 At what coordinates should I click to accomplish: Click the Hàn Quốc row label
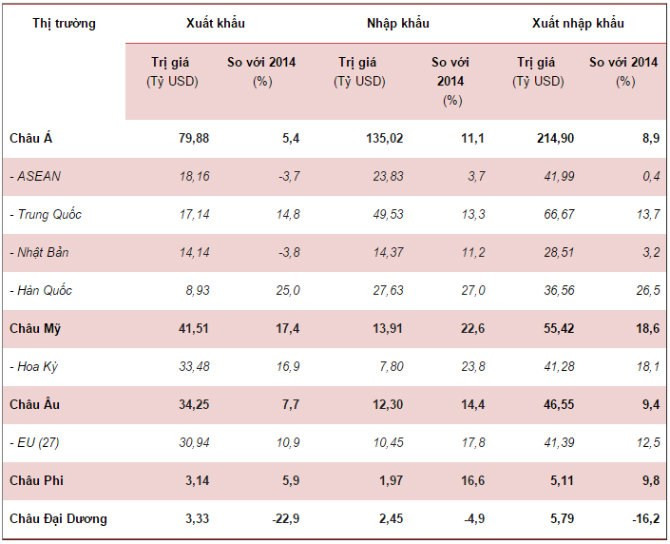point(40,291)
